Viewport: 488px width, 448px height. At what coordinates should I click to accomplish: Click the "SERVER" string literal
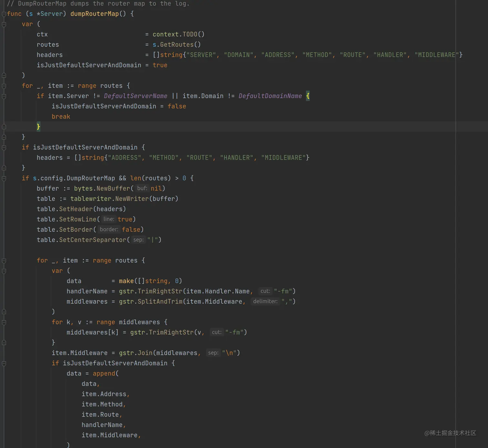tap(201, 55)
